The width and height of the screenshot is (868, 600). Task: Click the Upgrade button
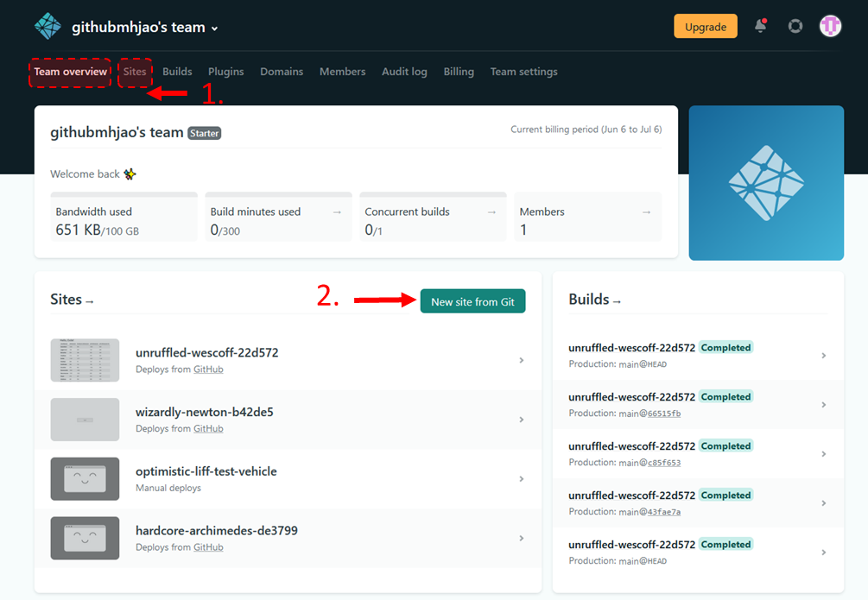point(706,27)
